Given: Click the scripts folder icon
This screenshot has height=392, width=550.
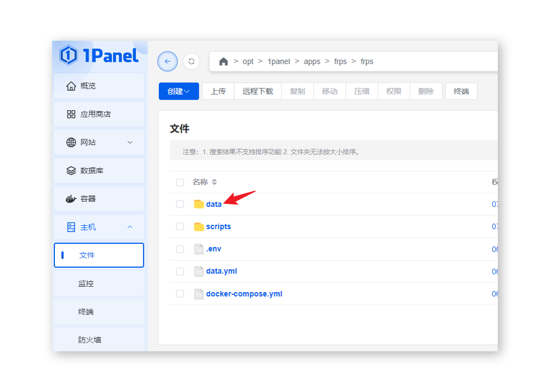Looking at the screenshot, I should tap(199, 226).
